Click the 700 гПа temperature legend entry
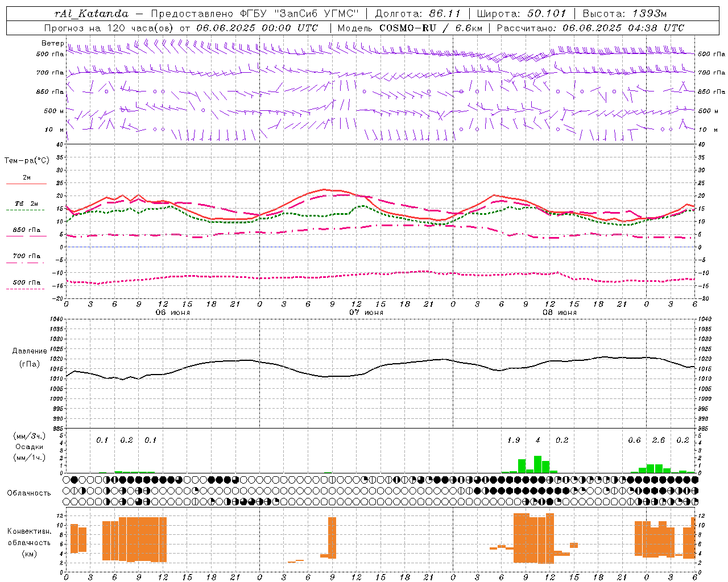This screenshot has width=728, height=582. (x=27, y=256)
